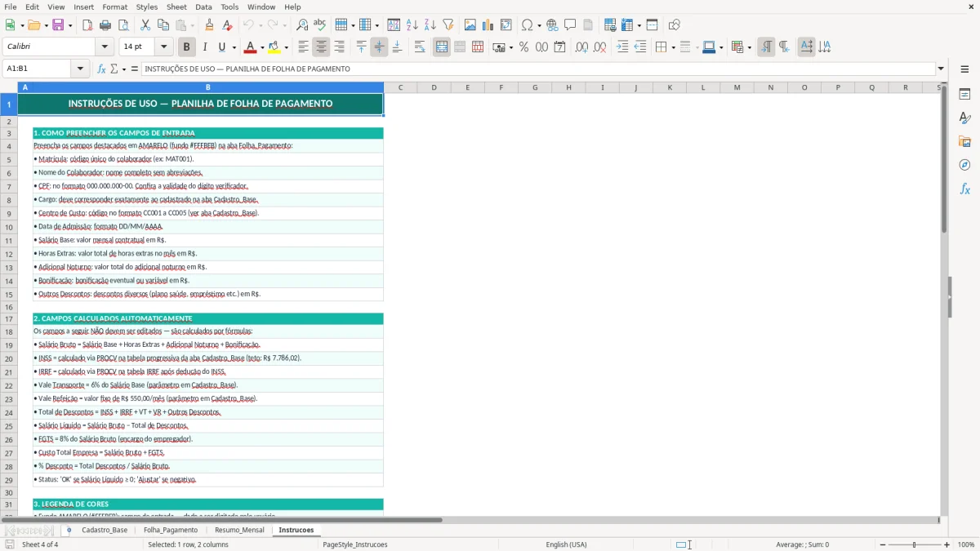Insert hyperlink via globe icon

coord(553,25)
